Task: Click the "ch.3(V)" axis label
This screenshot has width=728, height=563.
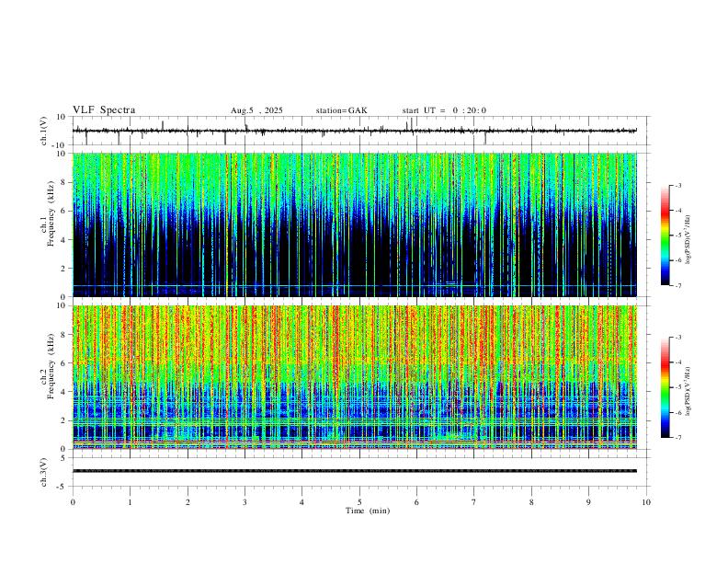Action: (44, 472)
